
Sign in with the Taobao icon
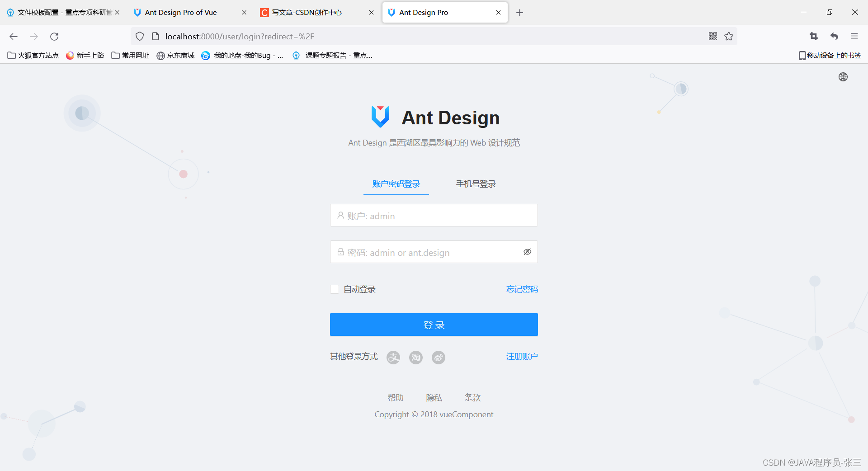point(416,358)
